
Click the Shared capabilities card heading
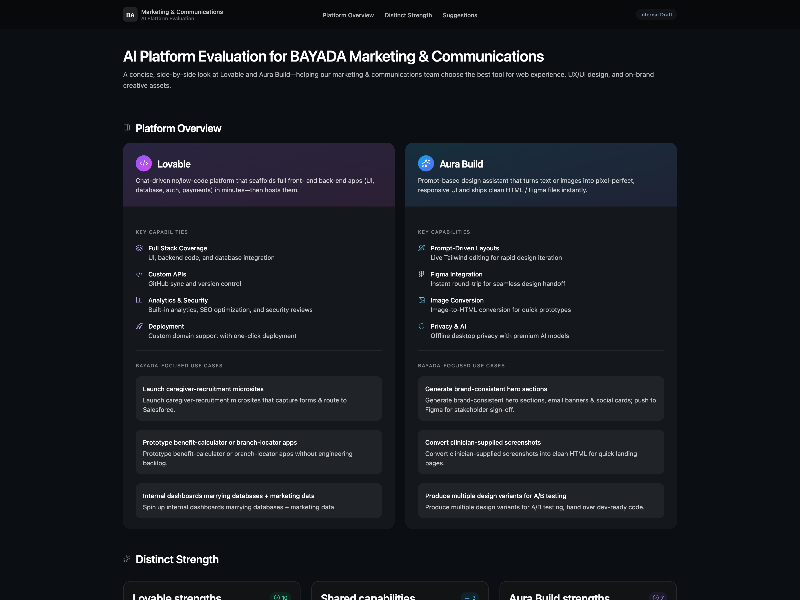[x=368, y=596]
